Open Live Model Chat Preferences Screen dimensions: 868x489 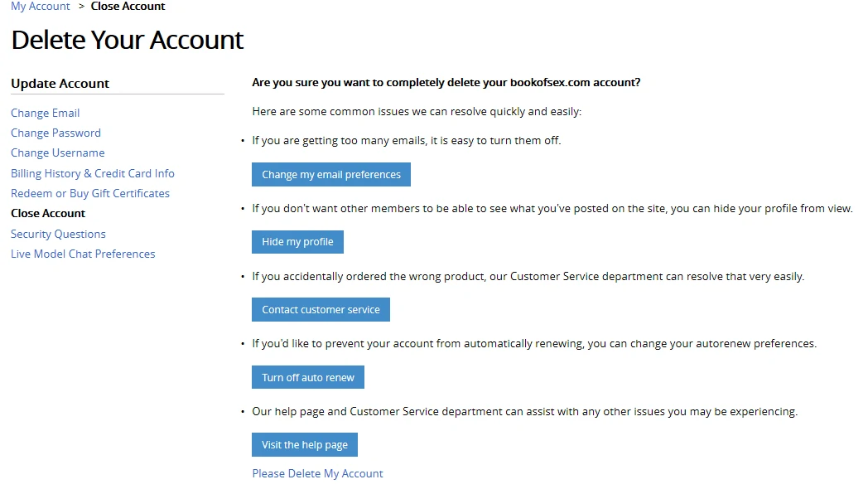[x=83, y=254]
